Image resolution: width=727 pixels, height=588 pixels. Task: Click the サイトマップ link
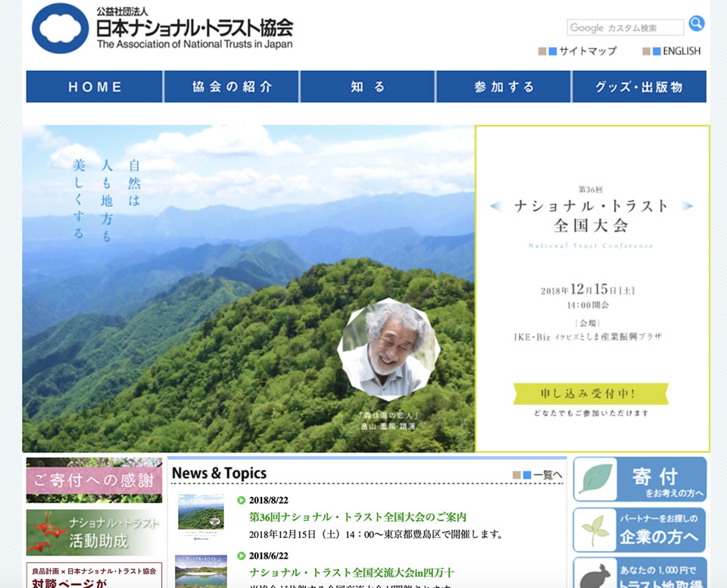pos(588,51)
